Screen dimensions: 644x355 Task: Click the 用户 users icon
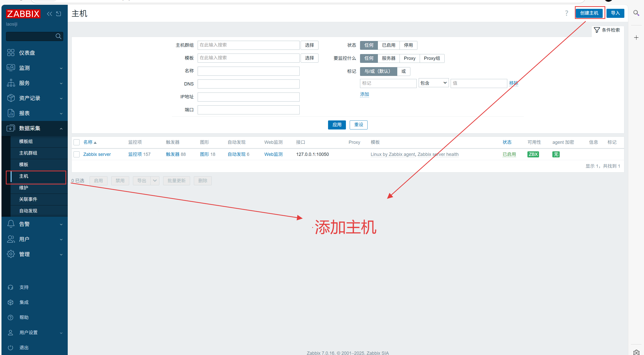pyautogui.click(x=11, y=239)
